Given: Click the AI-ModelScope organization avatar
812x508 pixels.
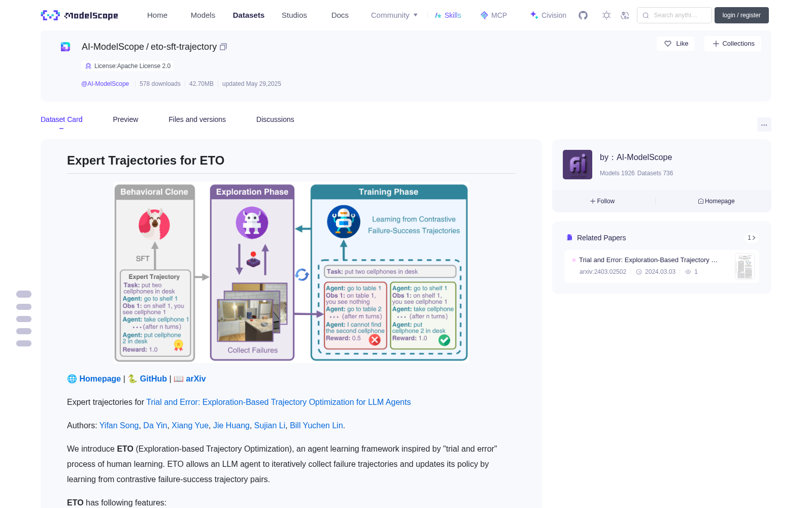Looking at the screenshot, I should pos(578,165).
